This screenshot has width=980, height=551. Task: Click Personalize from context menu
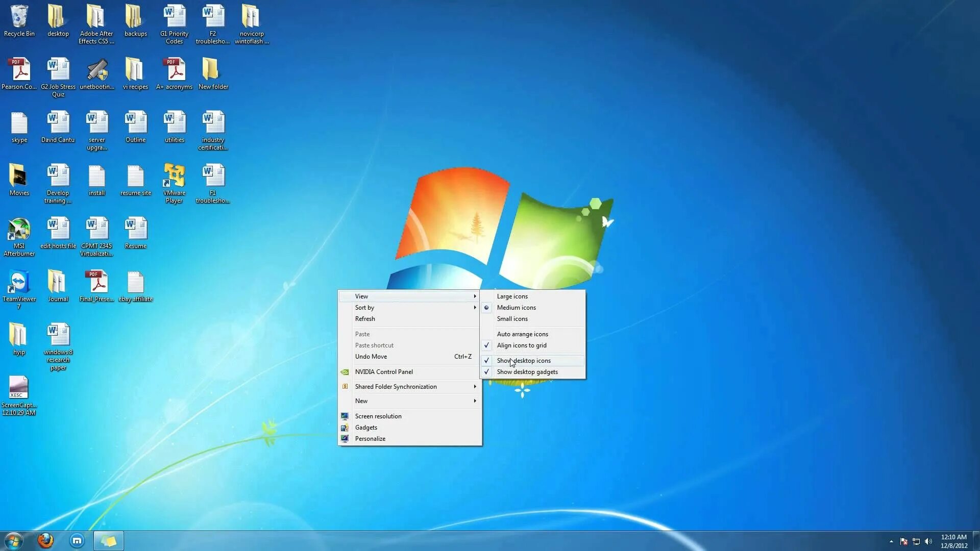[x=370, y=438]
